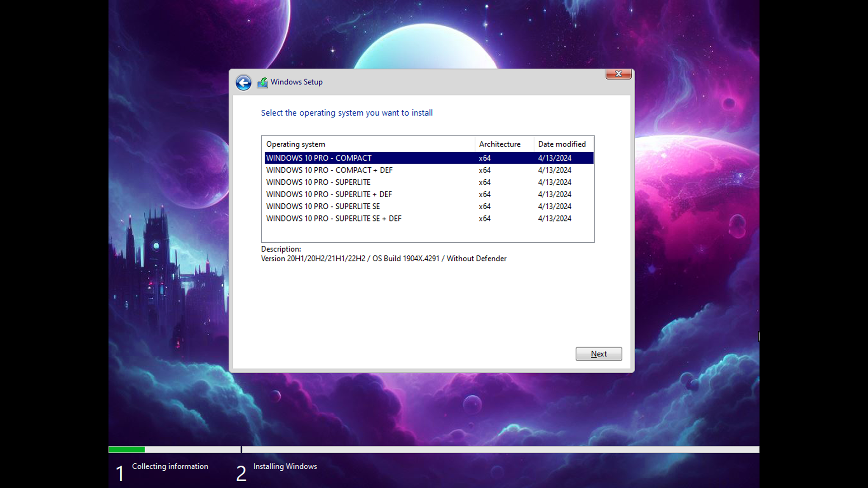Click the Windows Setup title icon

tap(263, 83)
